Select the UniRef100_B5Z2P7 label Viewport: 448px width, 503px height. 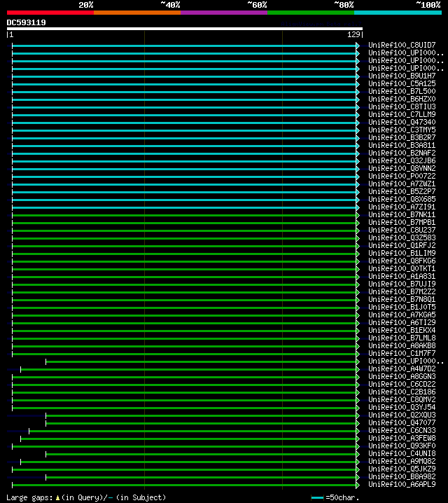coord(402,191)
